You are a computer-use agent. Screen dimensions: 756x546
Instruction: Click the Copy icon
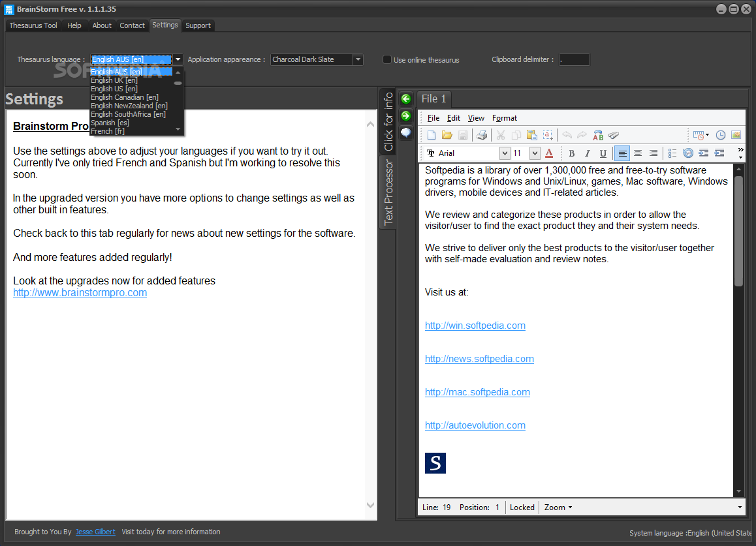tap(516, 136)
